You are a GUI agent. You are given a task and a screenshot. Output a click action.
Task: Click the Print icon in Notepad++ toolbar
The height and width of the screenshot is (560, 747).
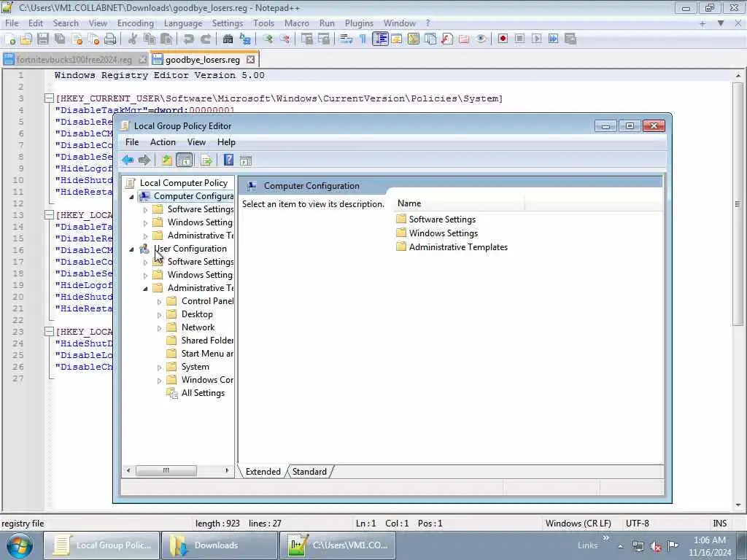(x=110, y=39)
